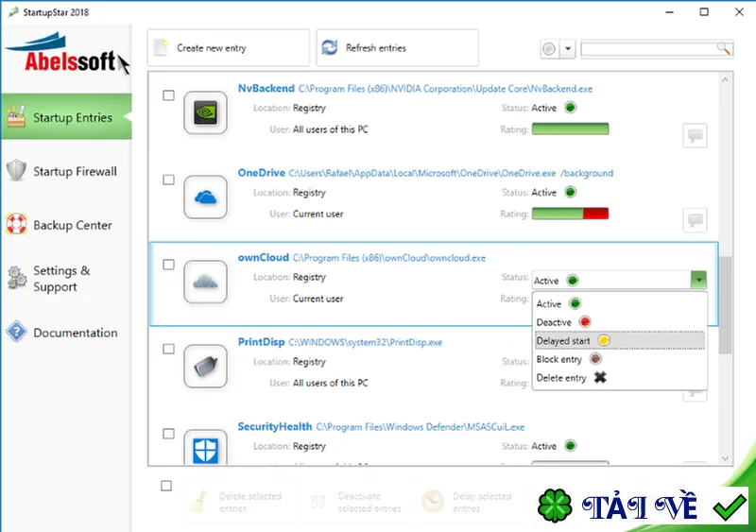Screen dimensions: 756x532
Task: Click the NvBackend NVIDIA application icon
Action: [205, 112]
